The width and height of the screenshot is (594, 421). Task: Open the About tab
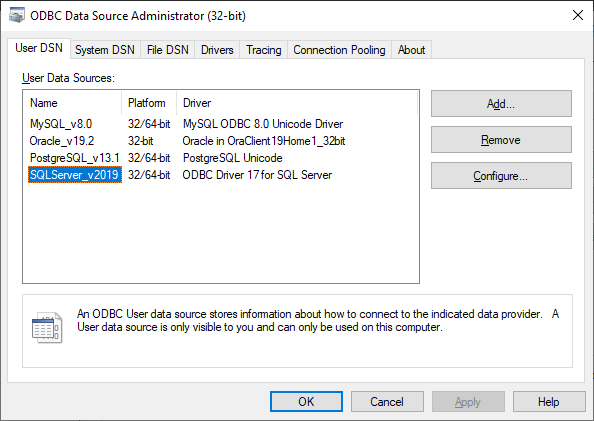(x=411, y=50)
